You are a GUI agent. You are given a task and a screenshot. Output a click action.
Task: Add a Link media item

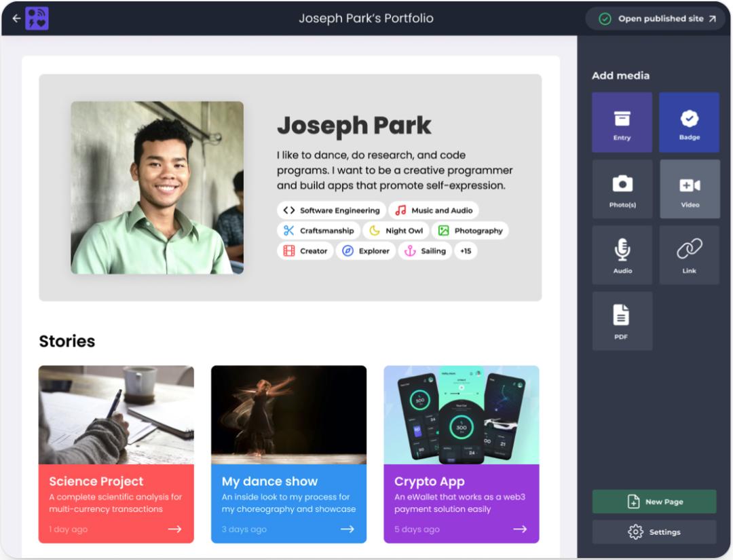tap(689, 255)
